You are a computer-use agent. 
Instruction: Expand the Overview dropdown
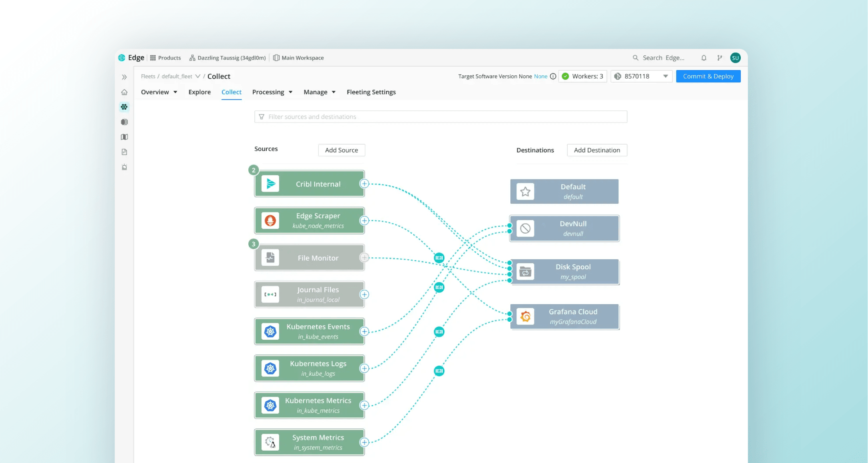159,92
